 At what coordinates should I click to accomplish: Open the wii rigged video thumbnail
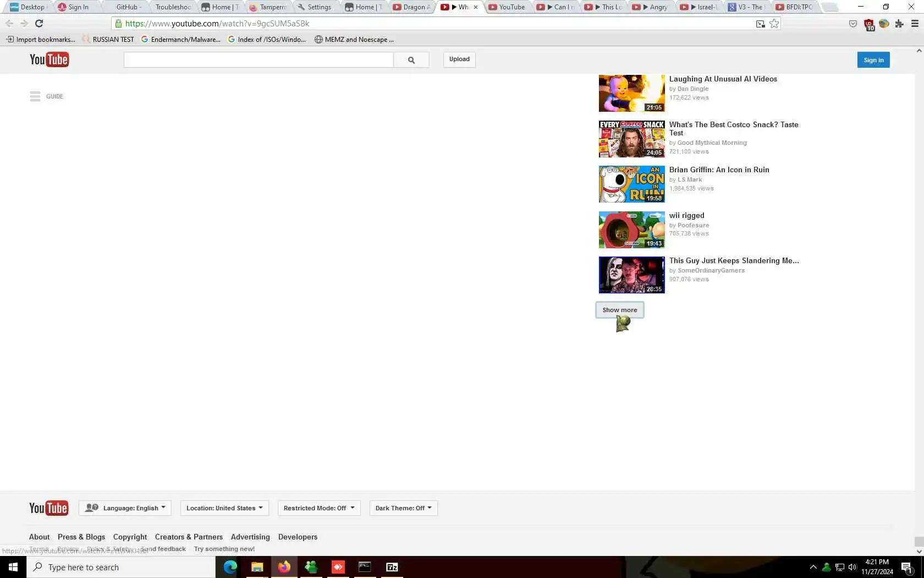click(631, 230)
